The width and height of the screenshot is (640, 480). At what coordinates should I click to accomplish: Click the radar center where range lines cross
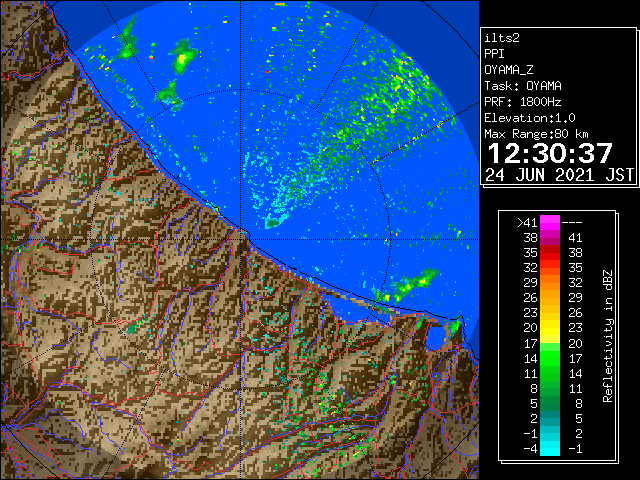(x=240, y=239)
